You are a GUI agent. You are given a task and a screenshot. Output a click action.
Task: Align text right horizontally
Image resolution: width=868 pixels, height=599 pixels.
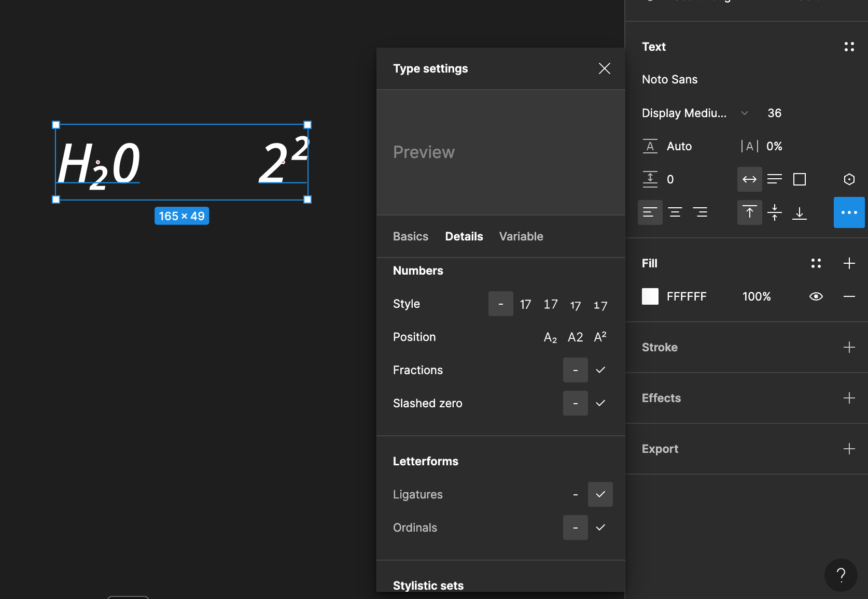pyautogui.click(x=700, y=212)
